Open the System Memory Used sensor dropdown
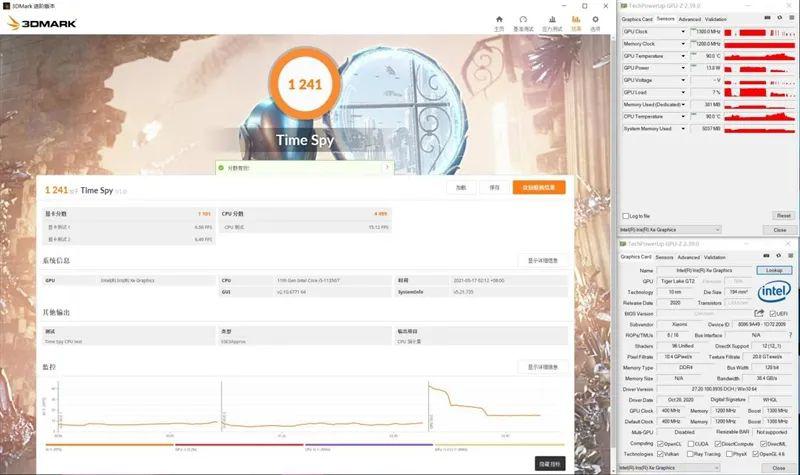Image resolution: width=800 pixels, height=475 pixels. [683, 129]
